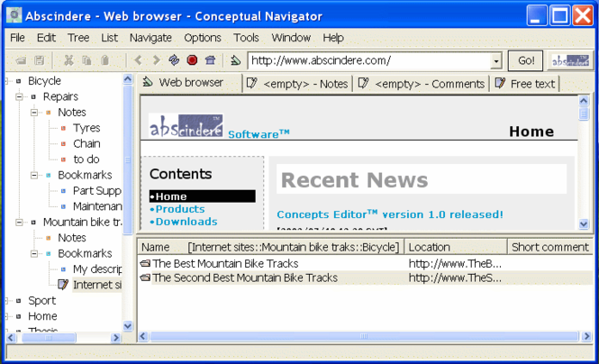The image size is (599, 364).
Task: Open the Downloads link in Contents
Action: [x=186, y=222]
